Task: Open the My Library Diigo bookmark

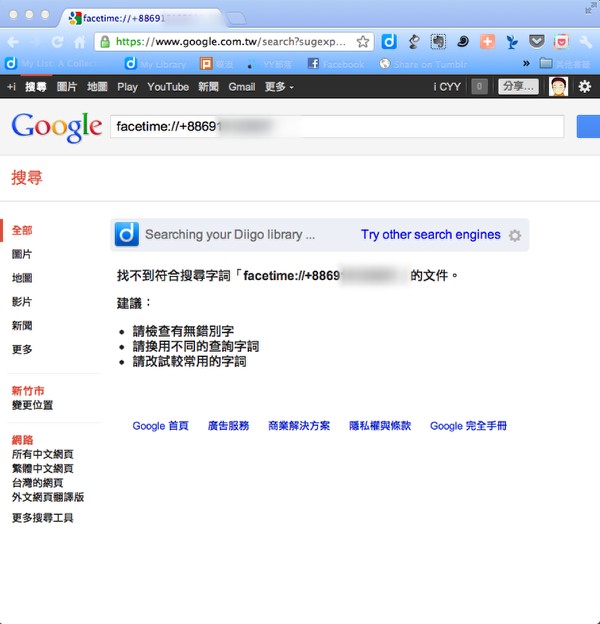Action: point(155,64)
